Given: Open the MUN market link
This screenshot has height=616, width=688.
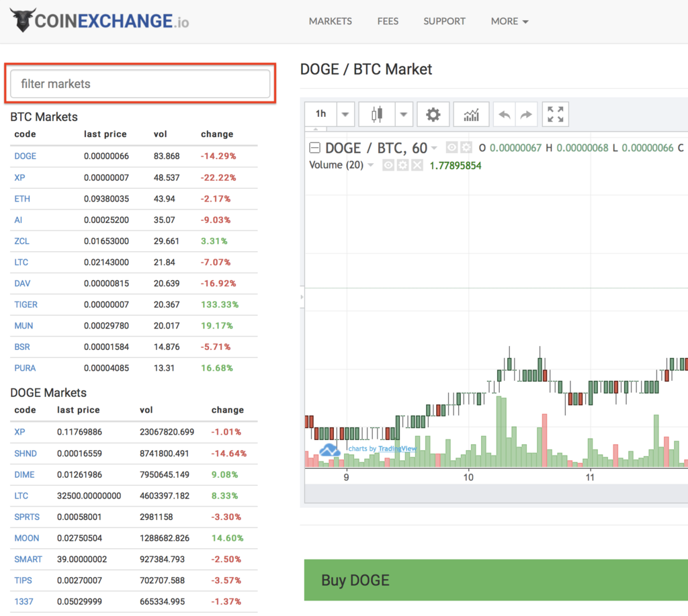Looking at the screenshot, I should pos(24,326).
